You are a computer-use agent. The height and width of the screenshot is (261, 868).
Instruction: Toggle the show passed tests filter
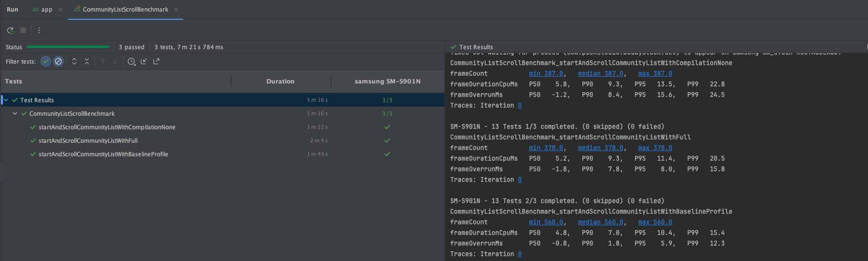pyautogui.click(x=46, y=61)
